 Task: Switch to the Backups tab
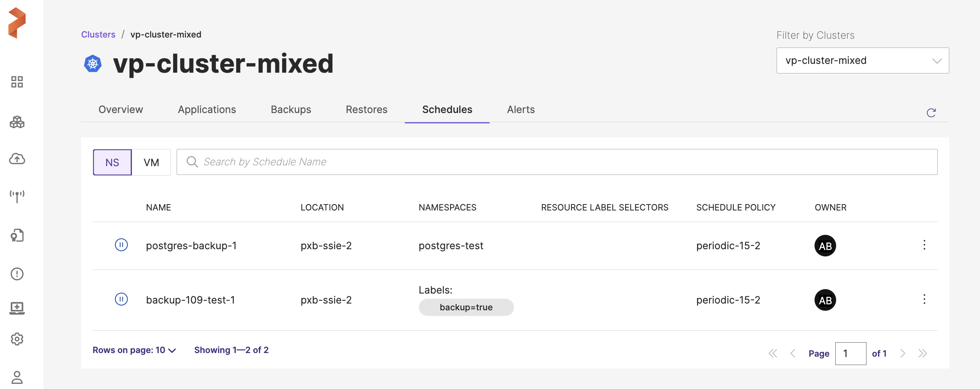(x=291, y=109)
